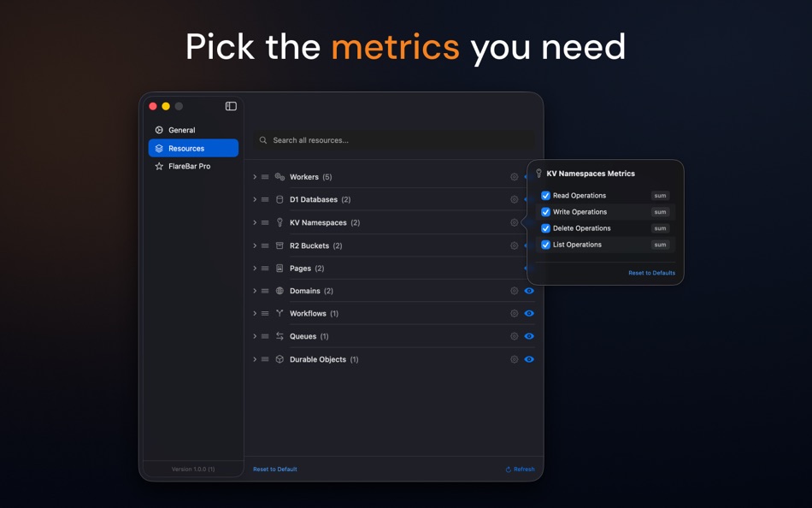Uncheck Read Operations metric

pyautogui.click(x=545, y=196)
